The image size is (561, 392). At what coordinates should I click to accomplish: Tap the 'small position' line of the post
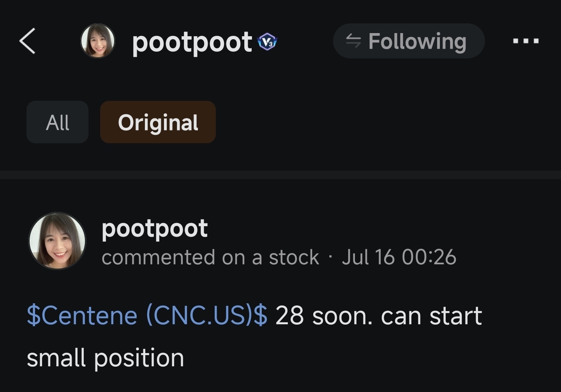point(105,358)
